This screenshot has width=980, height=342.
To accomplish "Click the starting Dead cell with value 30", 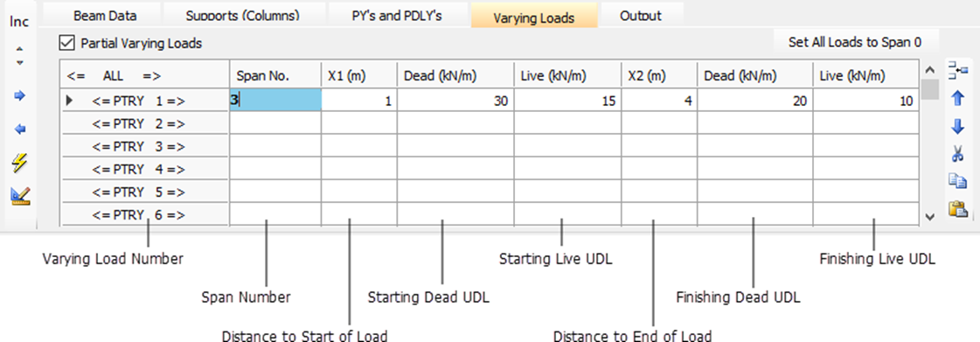I will tap(455, 100).
